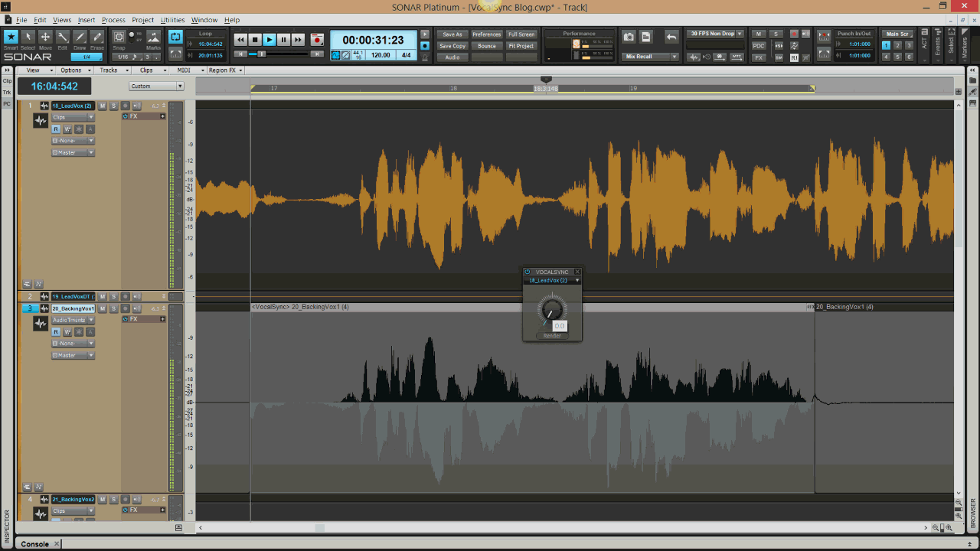Solo the 20_BackingVox1 track
The image size is (980, 551).
pyautogui.click(x=113, y=308)
